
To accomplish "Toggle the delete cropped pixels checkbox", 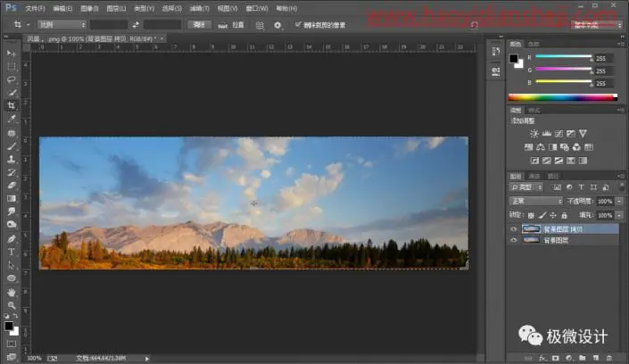I will click(298, 24).
